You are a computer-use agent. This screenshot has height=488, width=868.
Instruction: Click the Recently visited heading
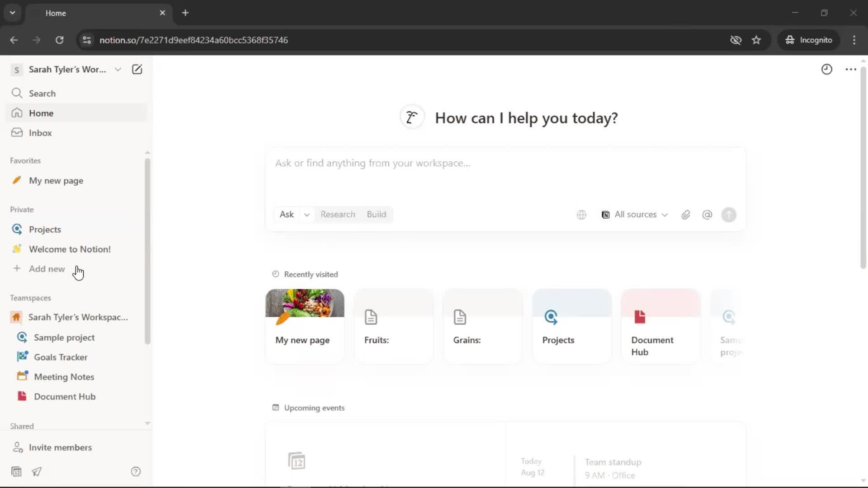311,274
